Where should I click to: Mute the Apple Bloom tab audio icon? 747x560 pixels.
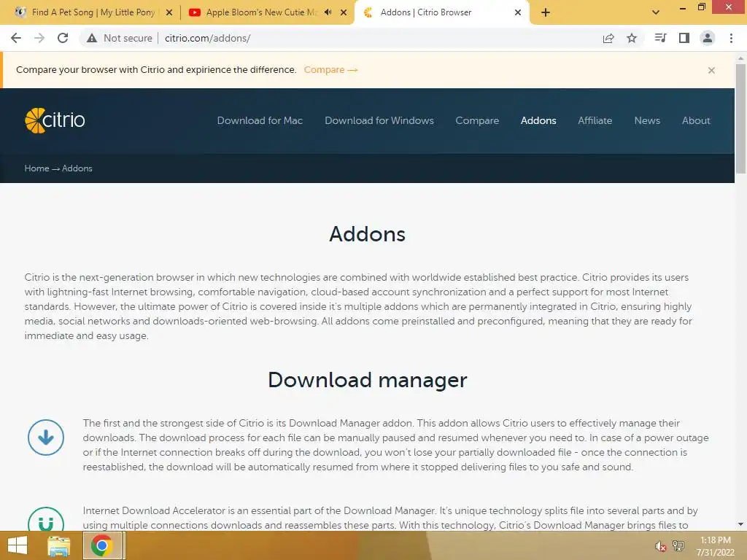(328, 12)
